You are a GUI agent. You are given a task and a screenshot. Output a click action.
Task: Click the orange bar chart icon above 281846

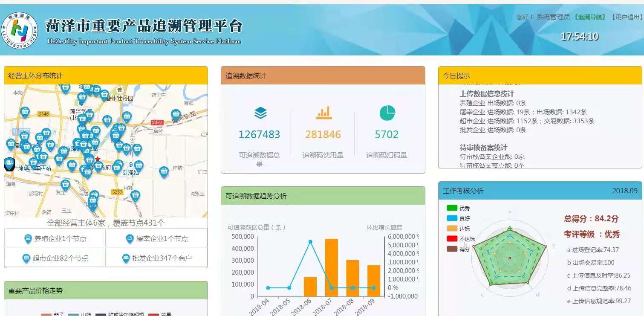[x=323, y=113]
